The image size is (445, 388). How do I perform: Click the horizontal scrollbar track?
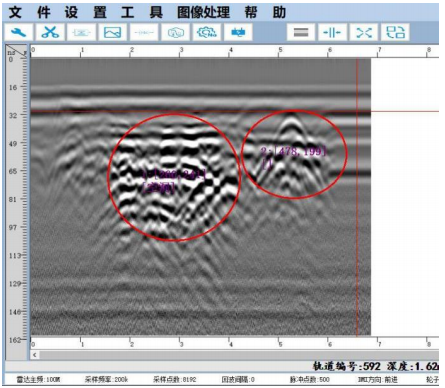click(x=239, y=355)
